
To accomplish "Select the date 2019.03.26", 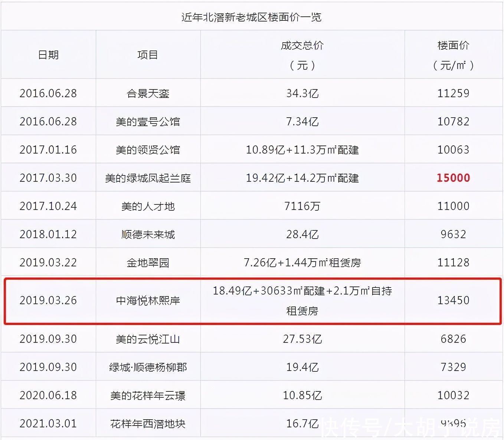I will tap(48, 300).
